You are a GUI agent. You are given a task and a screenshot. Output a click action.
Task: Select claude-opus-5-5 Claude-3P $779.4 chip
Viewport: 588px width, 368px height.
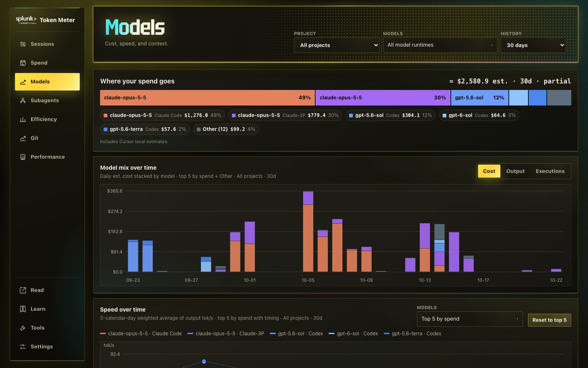point(285,115)
